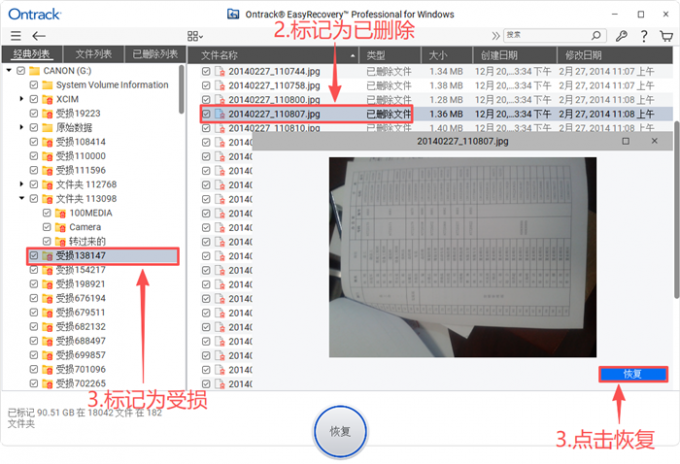
Task: Select the 受损688497 tree row
Action: click(x=80, y=341)
